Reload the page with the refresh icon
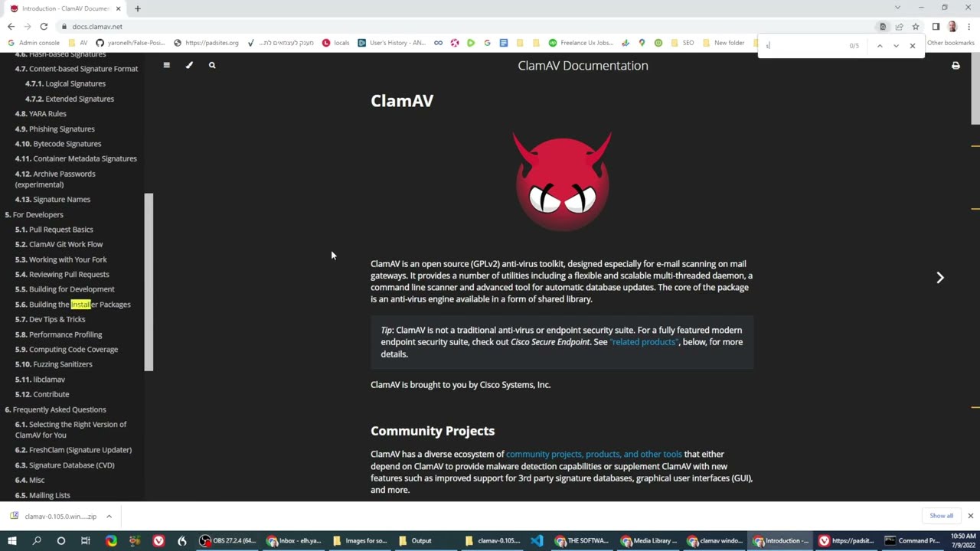The image size is (980, 551). tap(44, 26)
